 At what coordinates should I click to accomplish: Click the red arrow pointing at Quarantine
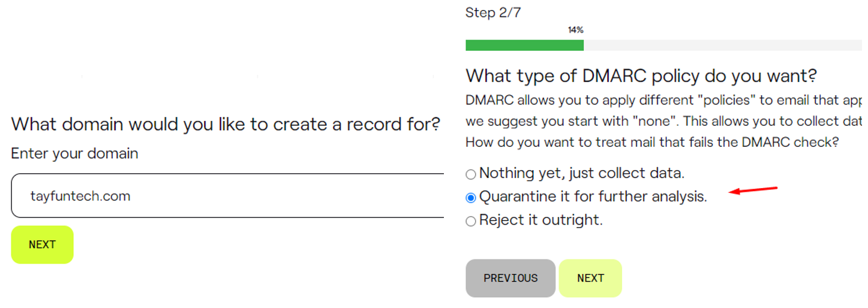point(753,191)
